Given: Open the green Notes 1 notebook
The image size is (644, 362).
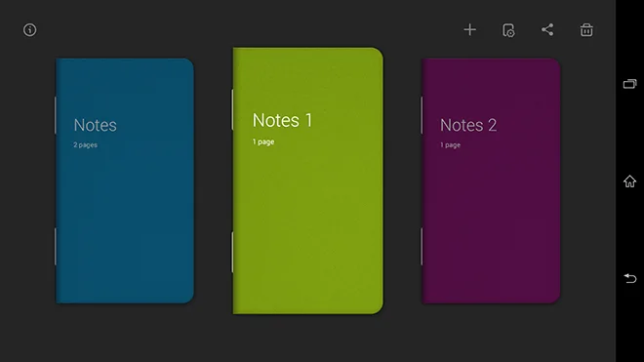Looking at the screenshot, I should click(307, 181).
